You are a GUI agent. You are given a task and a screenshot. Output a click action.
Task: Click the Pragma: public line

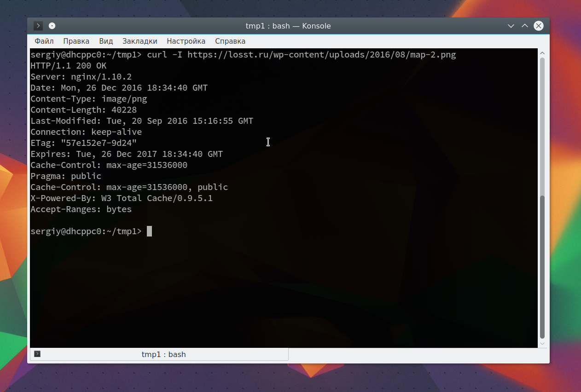point(66,176)
